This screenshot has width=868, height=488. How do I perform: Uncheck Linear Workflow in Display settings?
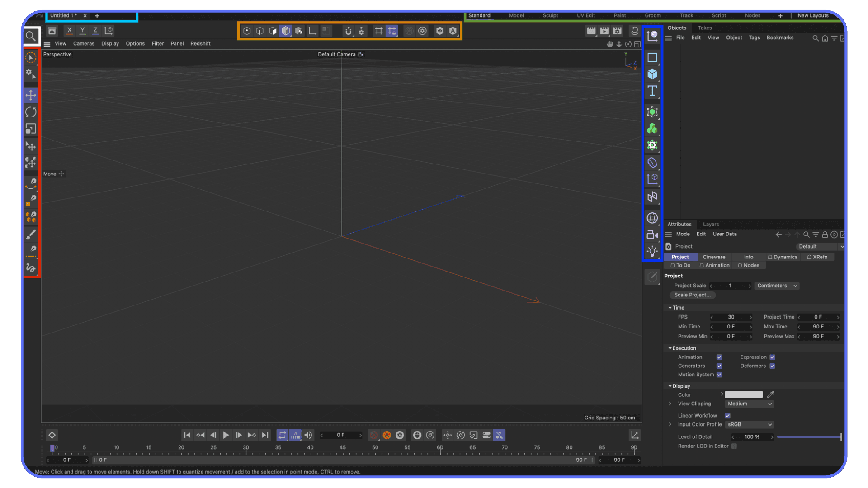click(x=728, y=416)
